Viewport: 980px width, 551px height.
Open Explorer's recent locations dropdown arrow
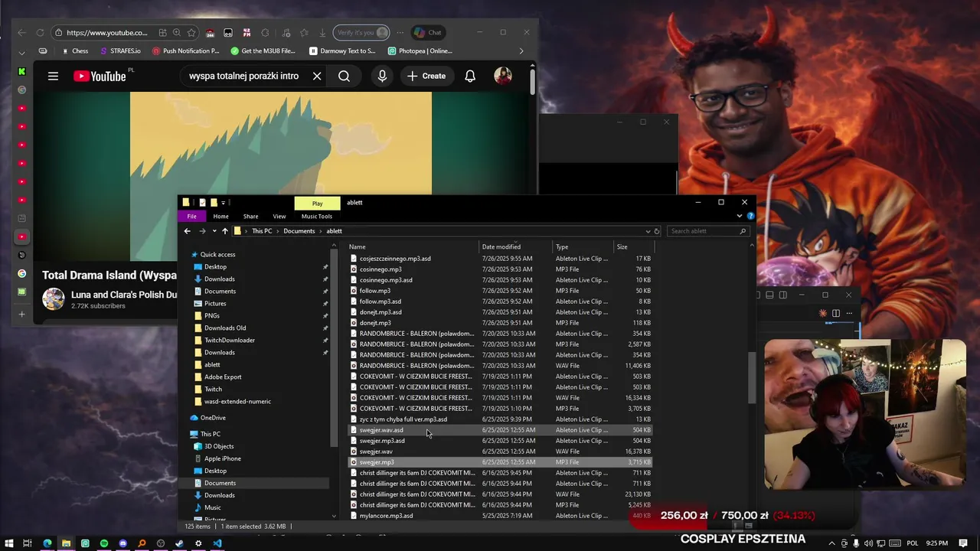214,231
